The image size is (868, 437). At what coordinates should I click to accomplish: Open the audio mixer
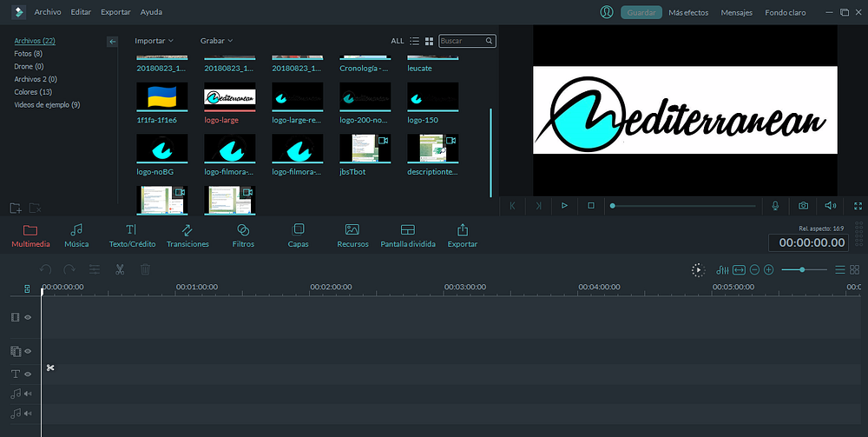coord(722,269)
